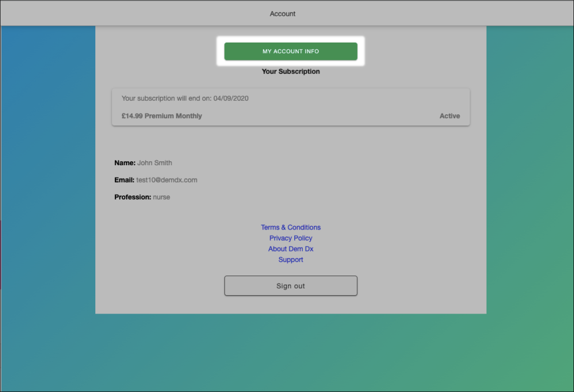Open the Privacy Policy link

pyautogui.click(x=290, y=238)
